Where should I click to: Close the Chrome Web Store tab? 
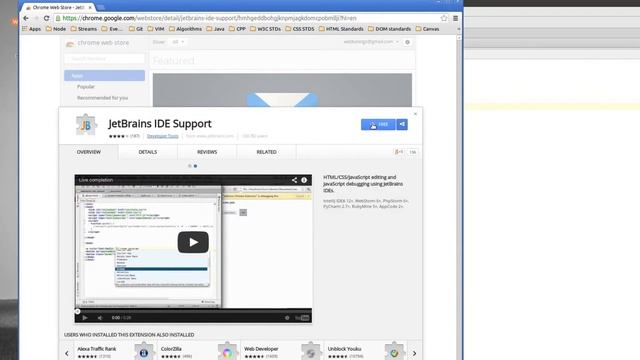coord(90,7)
